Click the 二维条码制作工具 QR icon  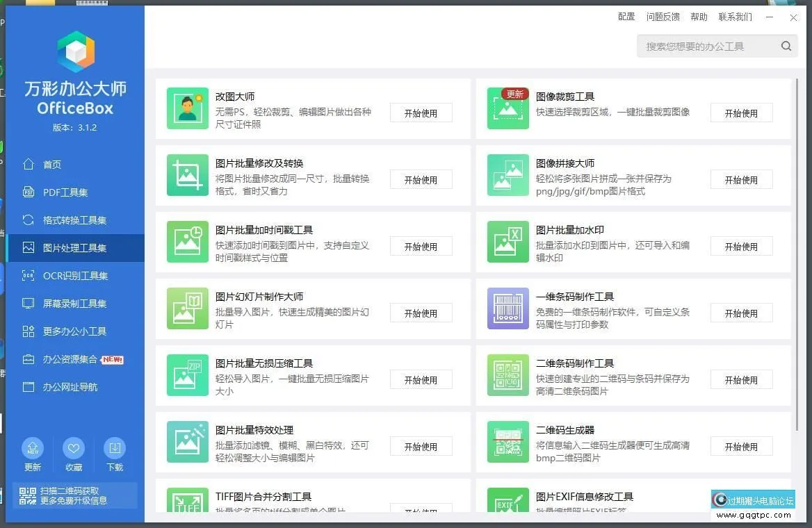tap(508, 375)
